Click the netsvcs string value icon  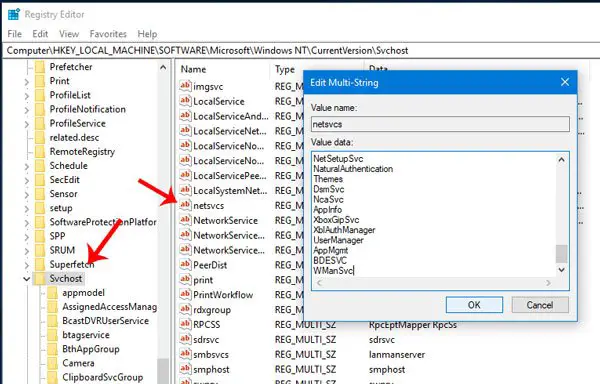[185, 205]
